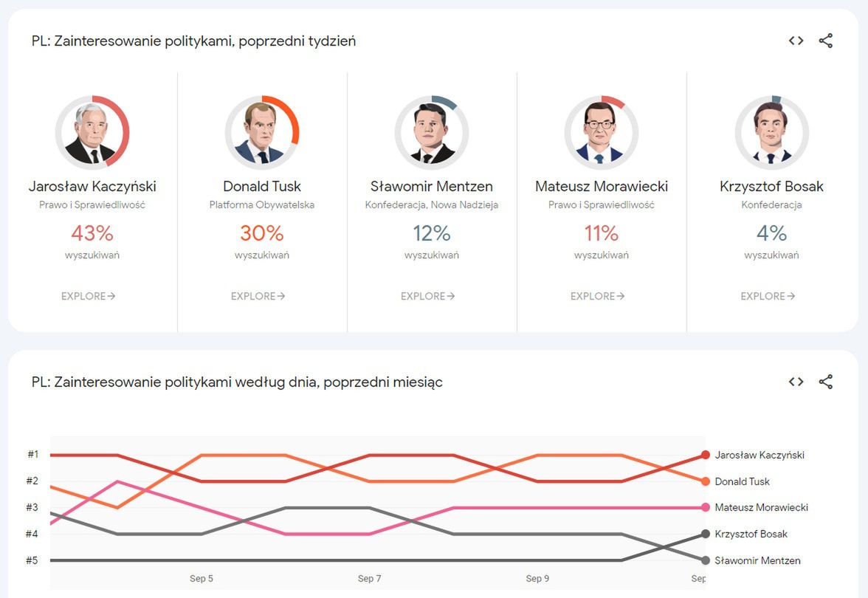
Task: Open EXPLORE link under Sławomir Mentzen
Action: pos(428,296)
